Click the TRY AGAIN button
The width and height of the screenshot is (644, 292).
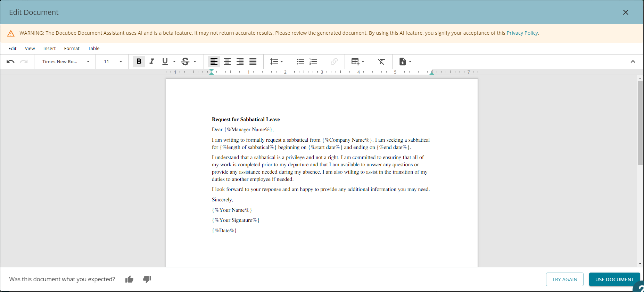[x=565, y=279]
